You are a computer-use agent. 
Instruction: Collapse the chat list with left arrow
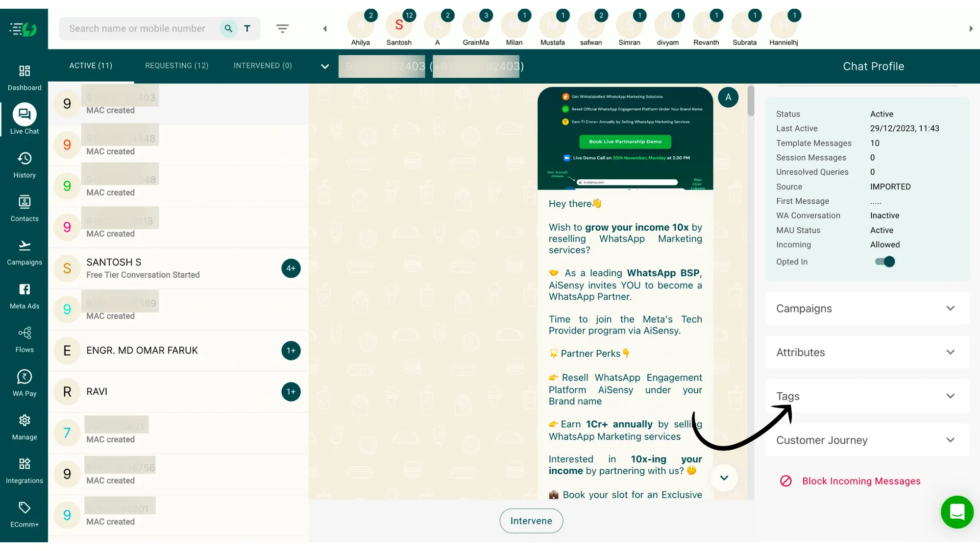coord(325,28)
